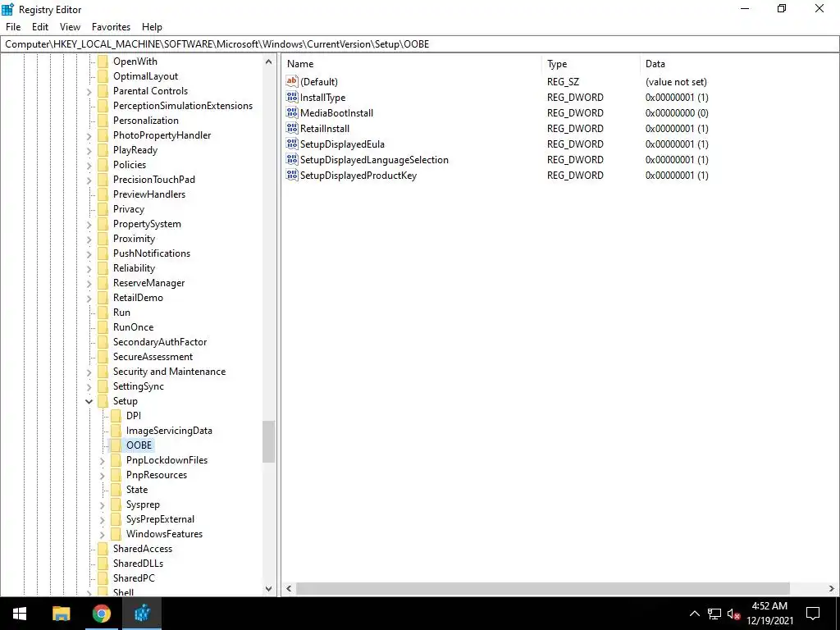Expand the Policies key

89,165
